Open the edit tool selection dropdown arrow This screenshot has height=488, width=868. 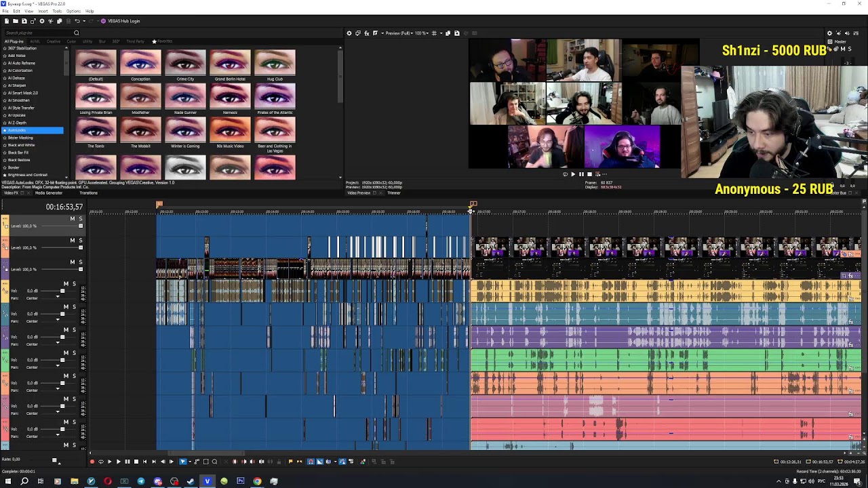click(x=190, y=462)
